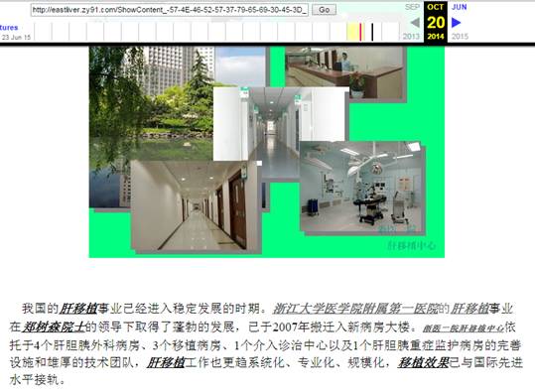
Task: Click the black marker on the timeline
Action: 372,32
